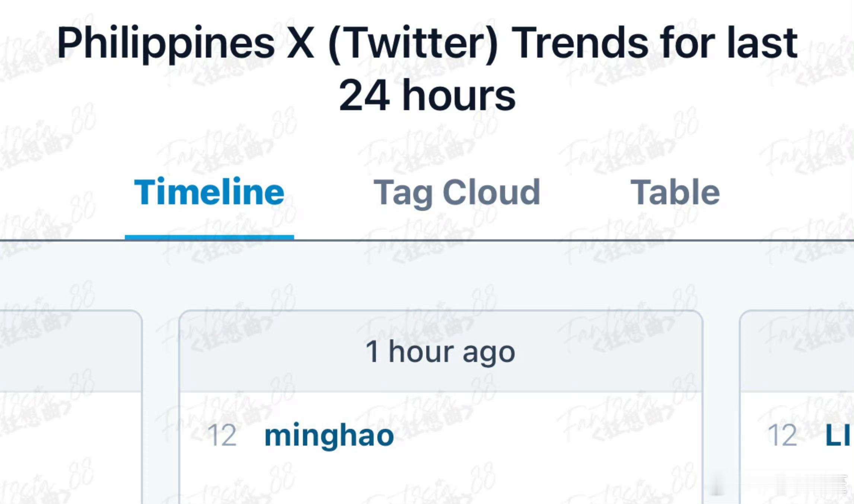Image resolution: width=854 pixels, height=504 pixels.
Task: Click the "1 hour ago" card header
Action: (441, 352)
